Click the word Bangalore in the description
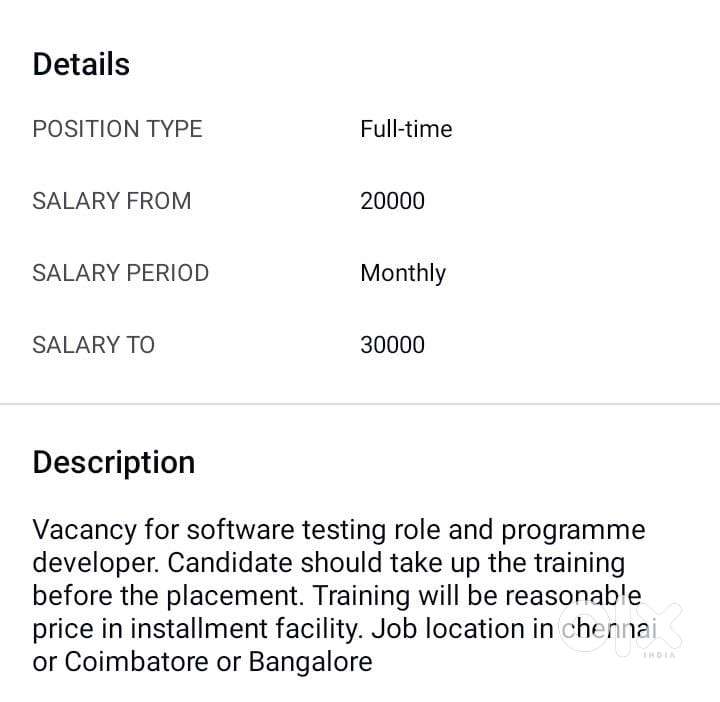 [310, 662]
